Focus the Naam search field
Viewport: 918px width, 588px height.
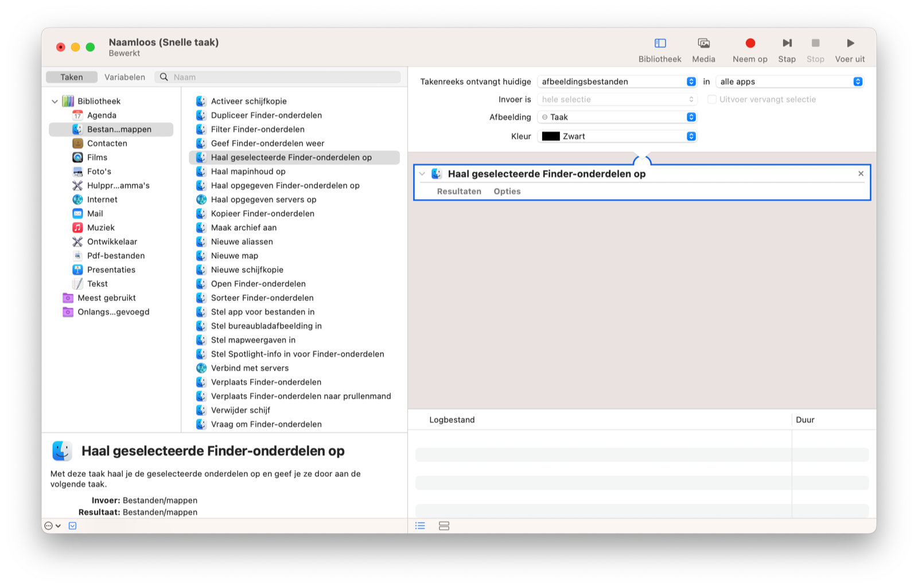[x=278, y=77]
